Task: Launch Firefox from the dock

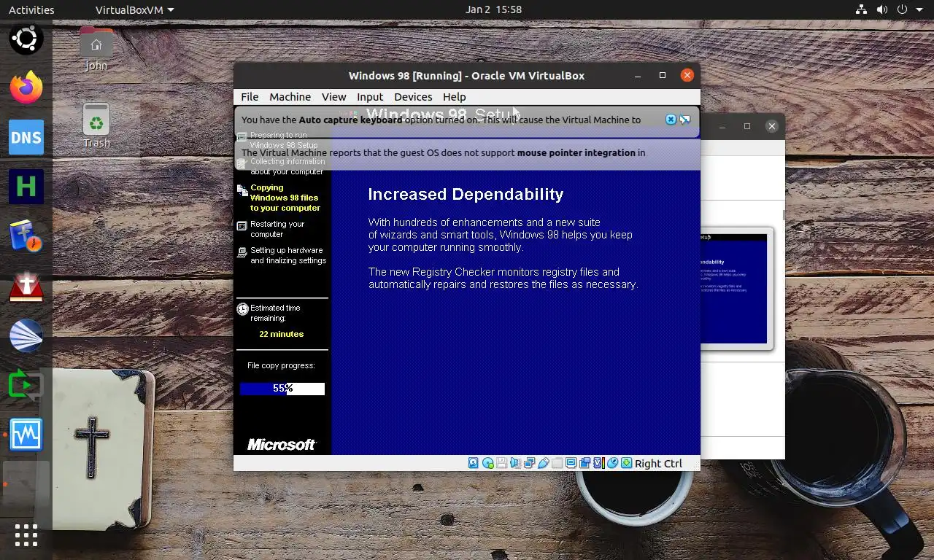Action: 26,87
